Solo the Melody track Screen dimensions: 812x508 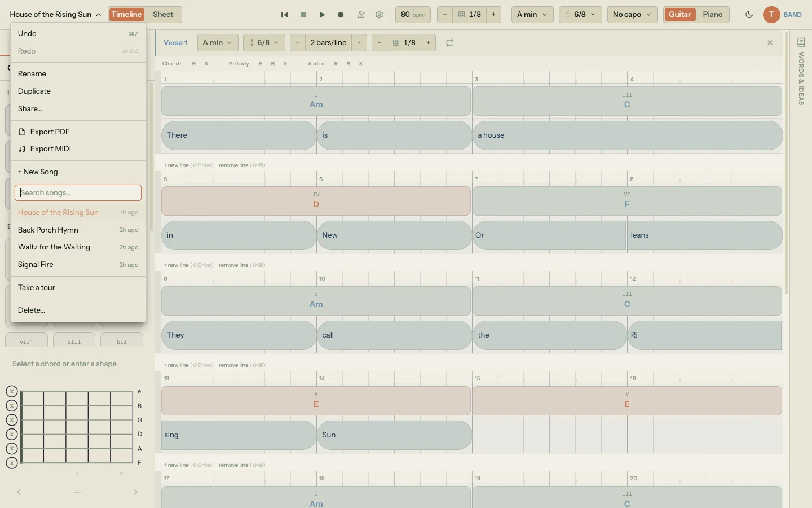tap(285, 64)
